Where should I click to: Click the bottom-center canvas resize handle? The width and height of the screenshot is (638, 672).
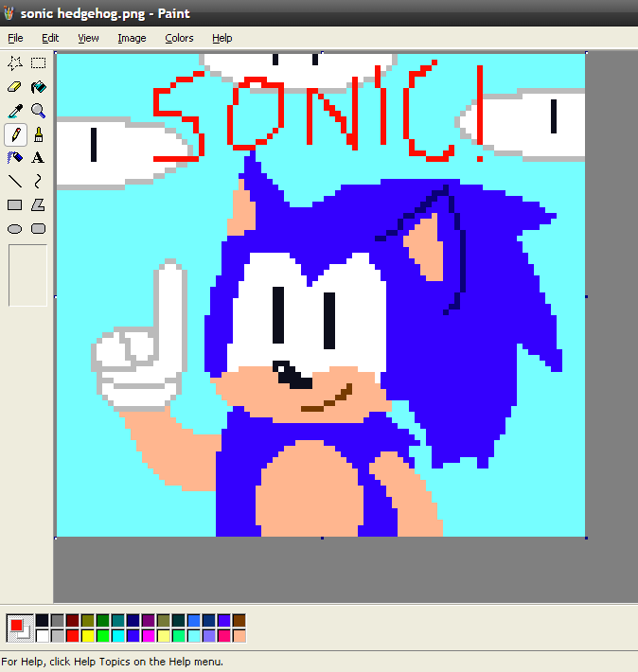[x=322, y=538]
